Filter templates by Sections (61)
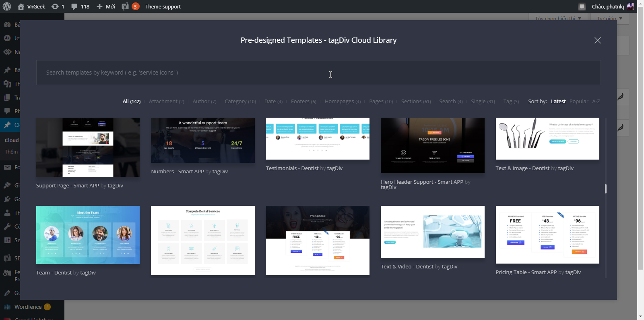Screen dimensions: 644x320 click(416, 102)
